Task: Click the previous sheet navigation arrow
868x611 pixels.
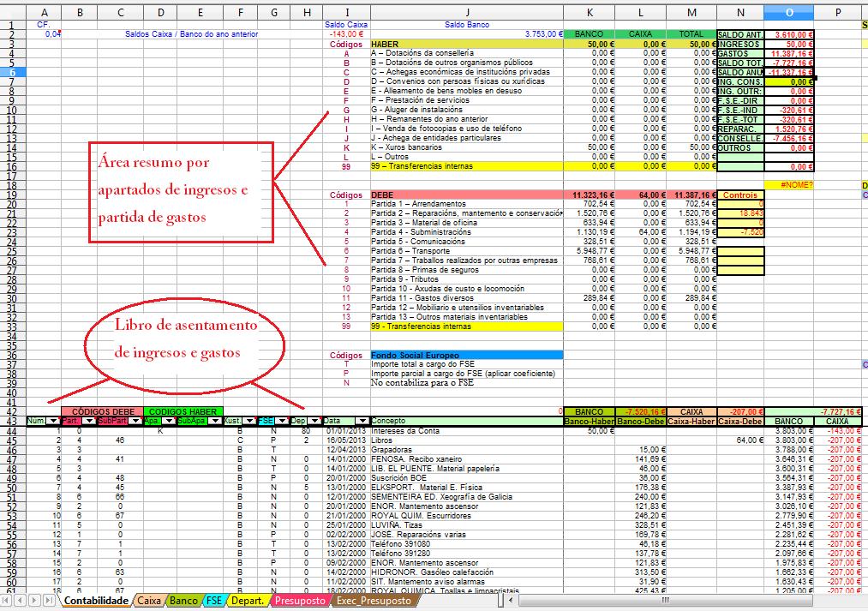Action: pos(21,602)
